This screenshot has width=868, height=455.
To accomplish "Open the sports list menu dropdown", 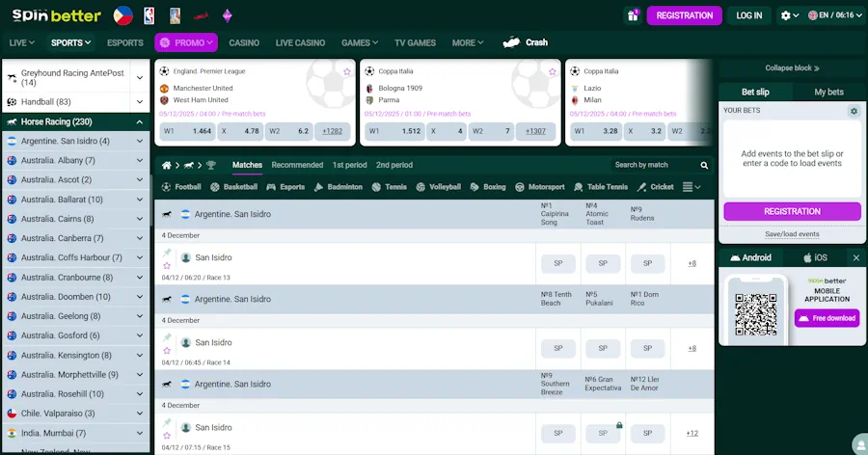I will point(692,187).
